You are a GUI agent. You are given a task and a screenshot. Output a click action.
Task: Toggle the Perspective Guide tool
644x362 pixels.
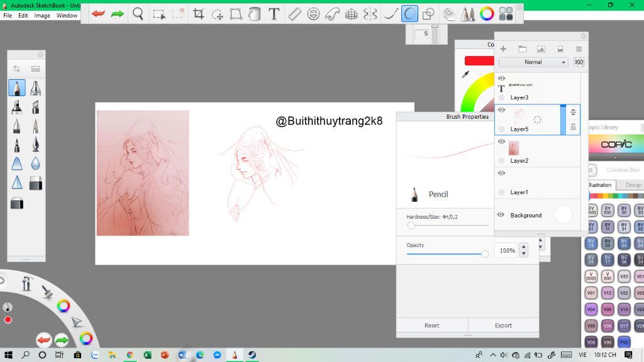(351, 14)
